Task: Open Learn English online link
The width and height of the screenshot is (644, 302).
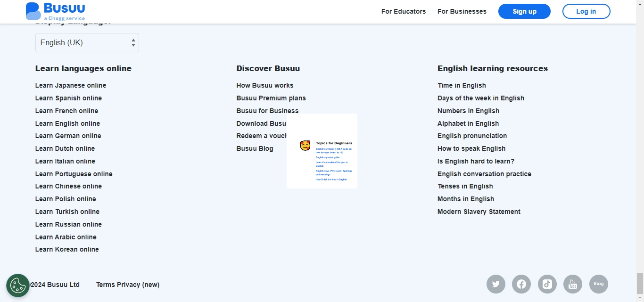Action: [x=67, y=123]
